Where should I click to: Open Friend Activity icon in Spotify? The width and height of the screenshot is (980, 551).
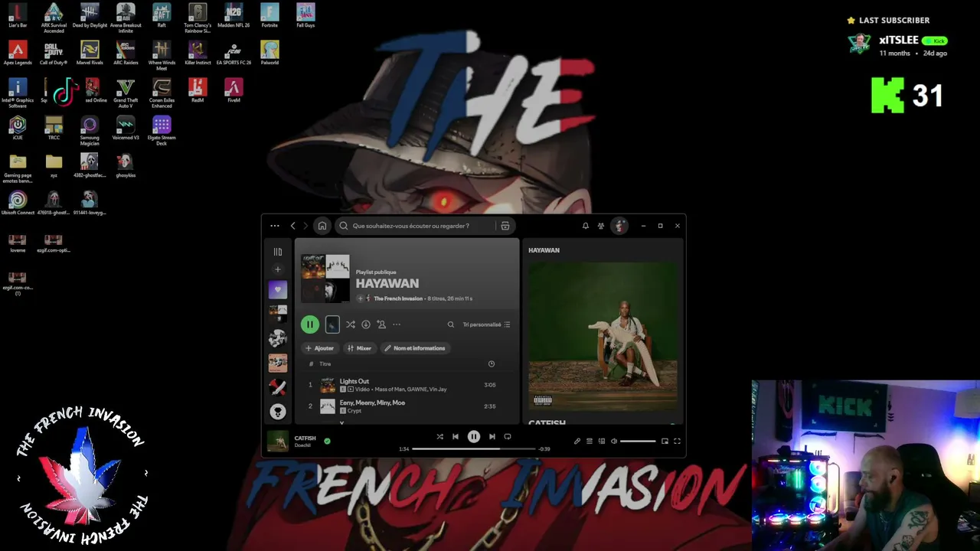tap(601, 226)
